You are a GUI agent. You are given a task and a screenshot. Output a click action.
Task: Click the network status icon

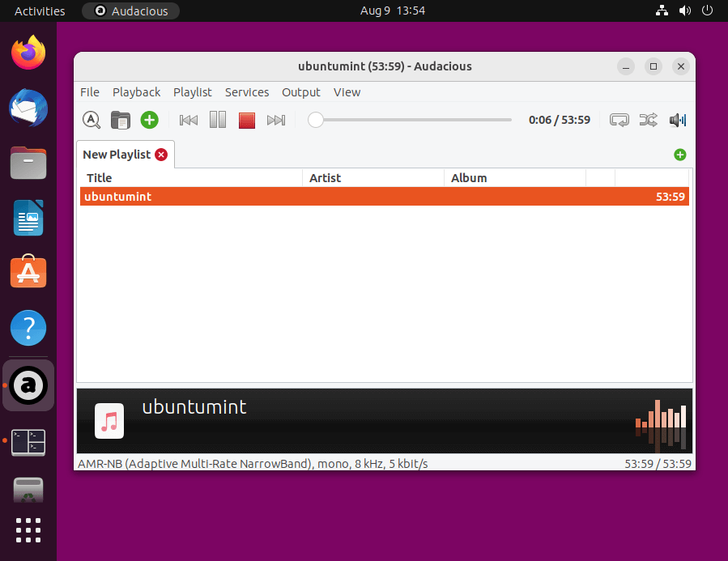pos(662,11)
